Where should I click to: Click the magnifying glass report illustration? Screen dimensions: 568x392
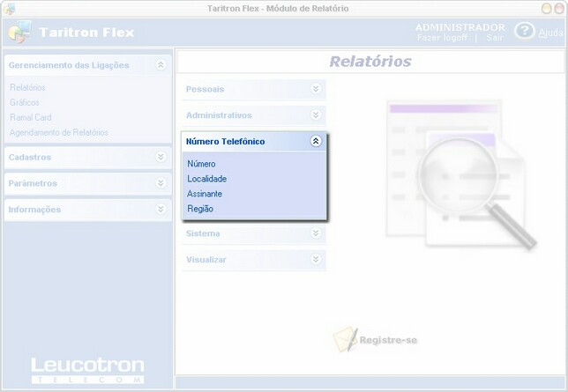tap(460, 174)
